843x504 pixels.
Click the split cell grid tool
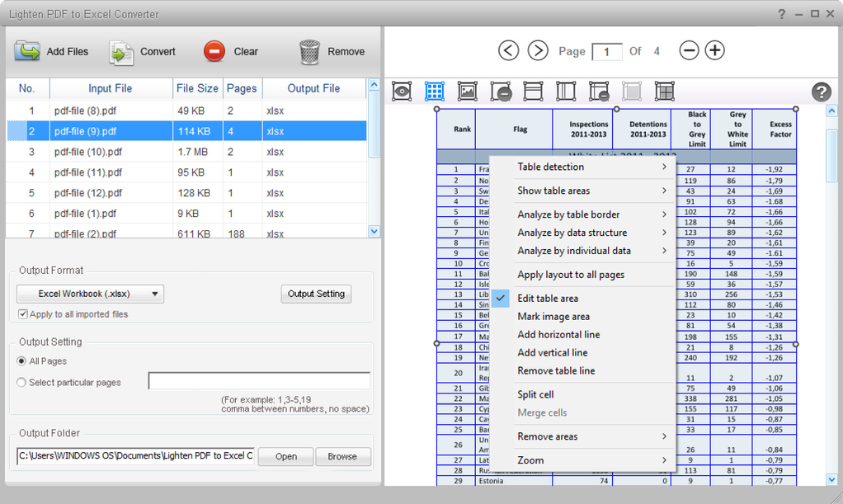point(665,92)
